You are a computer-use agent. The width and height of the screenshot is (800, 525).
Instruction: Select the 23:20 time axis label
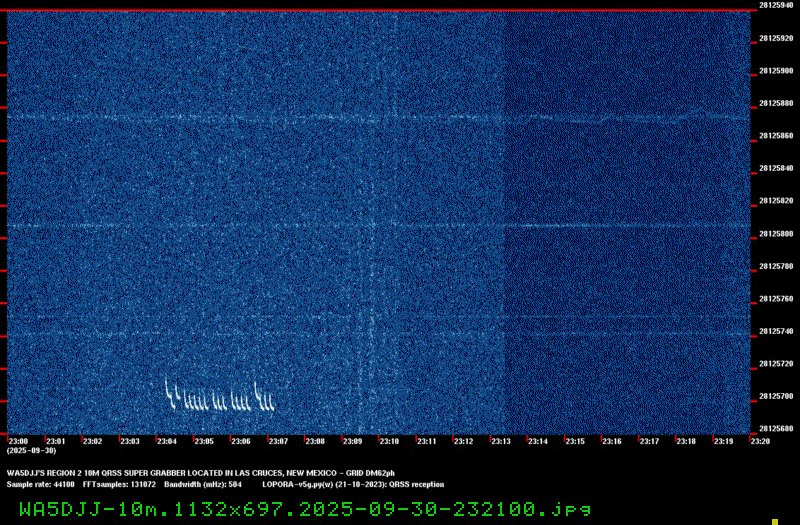point(760,441)
